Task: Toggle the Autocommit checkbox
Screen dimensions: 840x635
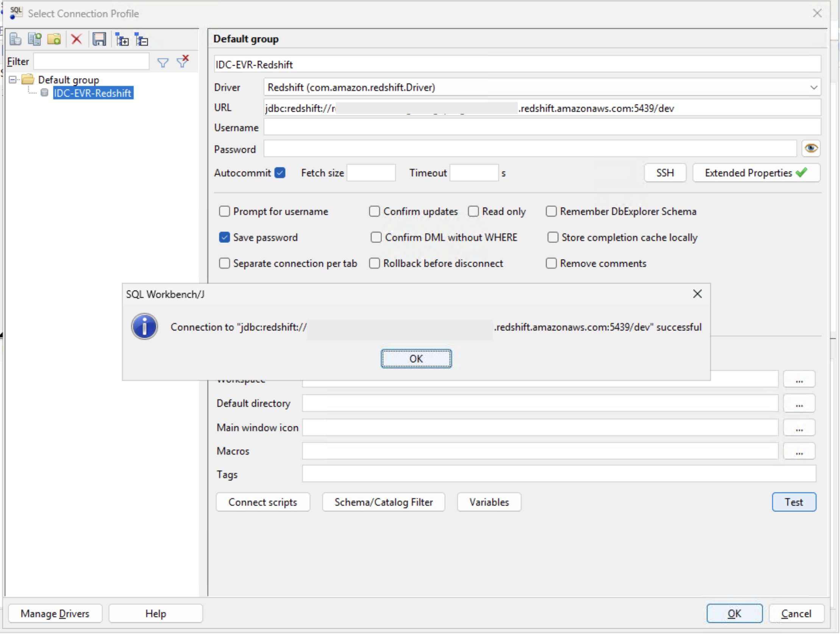Action: (280, 173)
